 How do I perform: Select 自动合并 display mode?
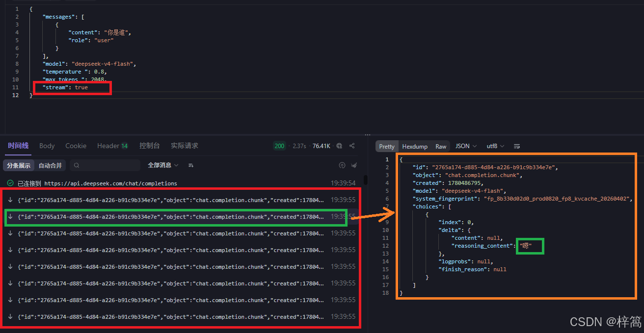[x=51, y=165]
